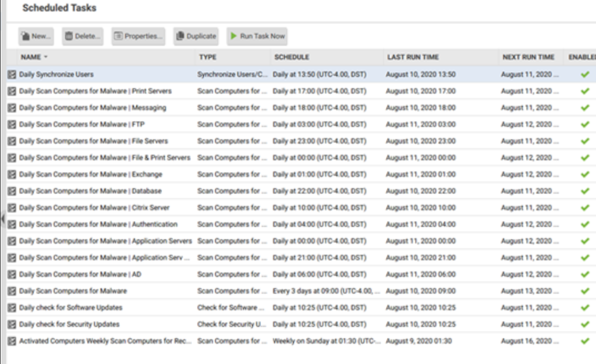
Task: Click icon for Daily check for Security Updates
Action: [x=12, y=324]
